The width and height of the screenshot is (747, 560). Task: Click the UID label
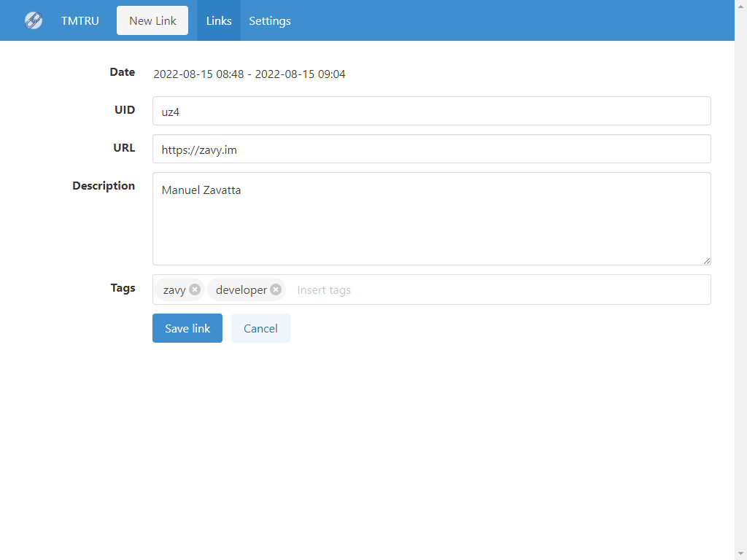point(125,110)
